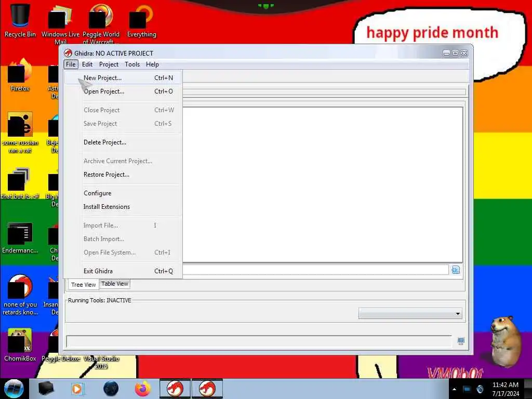
Task: Open the Peggle World of Warcraft shortcut
Action: pos(101,24)
